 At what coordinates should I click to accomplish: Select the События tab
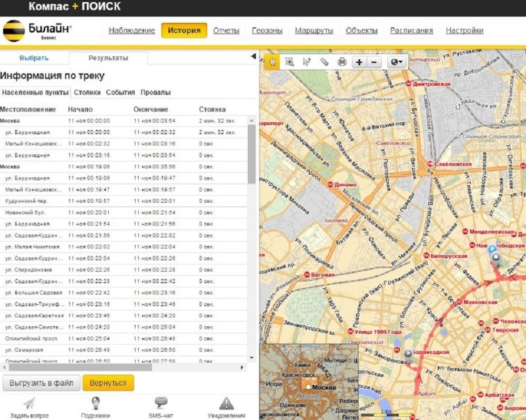[x=120, y=92]
